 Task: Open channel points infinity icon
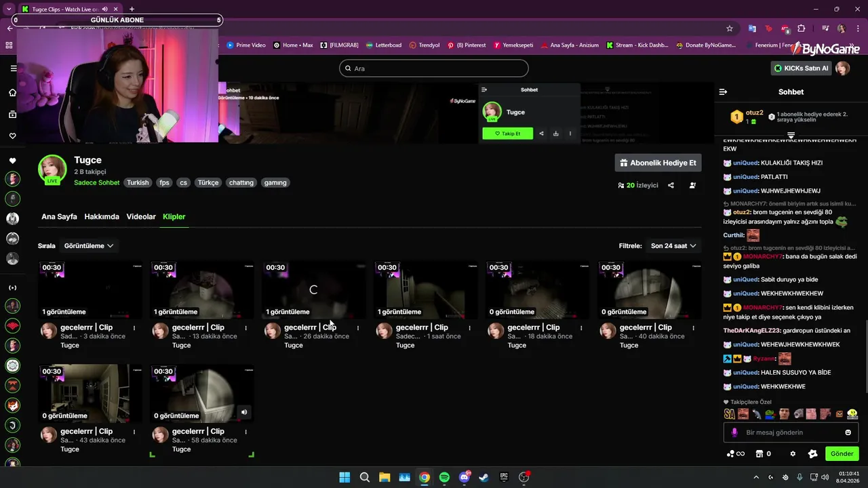736,453
